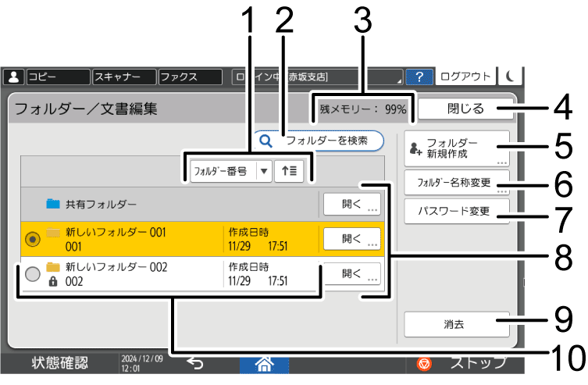Image resolution: width=588 pixels, height=385 pixels.
Task: Expand the login status dropdown bar
Action: coord(317,77)
